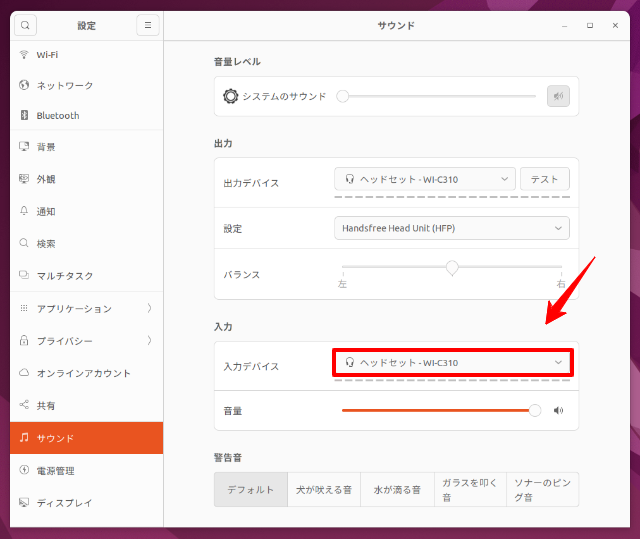Viewport: 640px width, 539px height.
Task: Open 入力デバイス headset dropdown
Action: [452, 362]
